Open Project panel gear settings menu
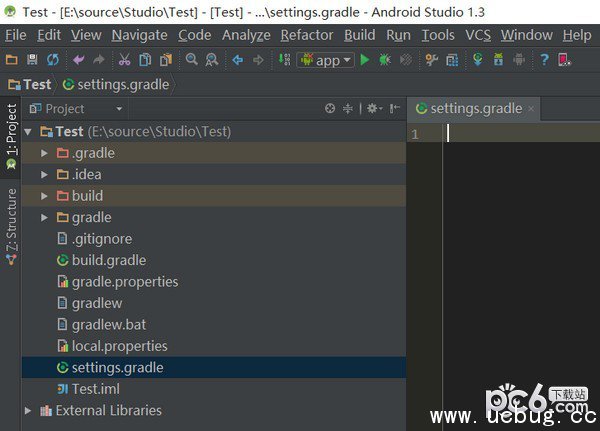600x431 pixels. [x=374, y=109]
